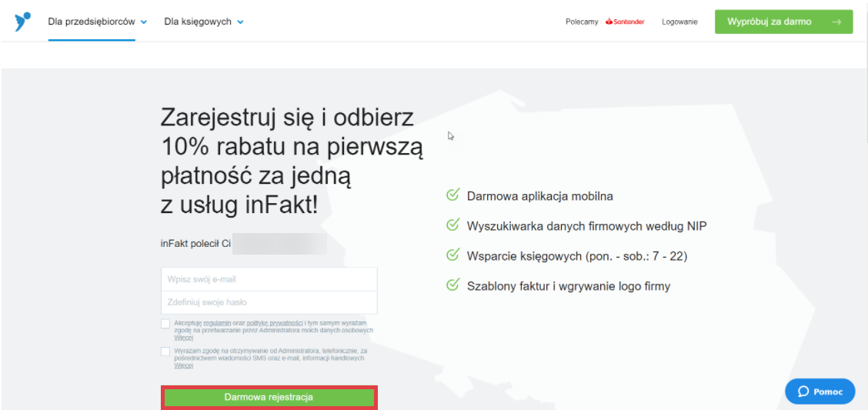
Task: Go to the Logowanie link
Action: [679, 22]
